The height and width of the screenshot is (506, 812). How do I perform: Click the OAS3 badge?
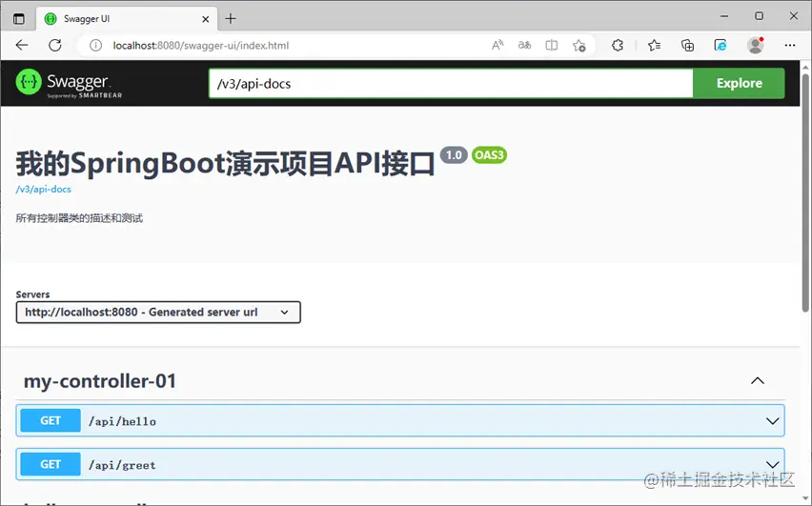pyautogui.click(x=489, y=155)
